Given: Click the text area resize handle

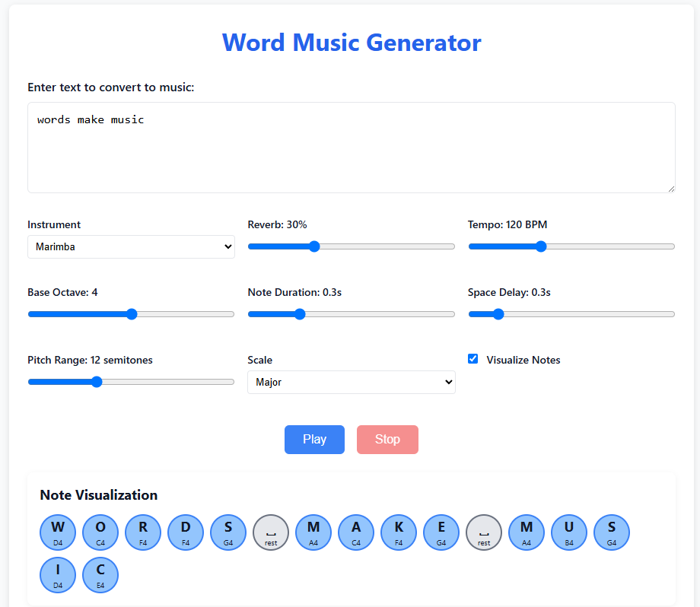Looking at the screenshot, I should click(x=671, y=189).
